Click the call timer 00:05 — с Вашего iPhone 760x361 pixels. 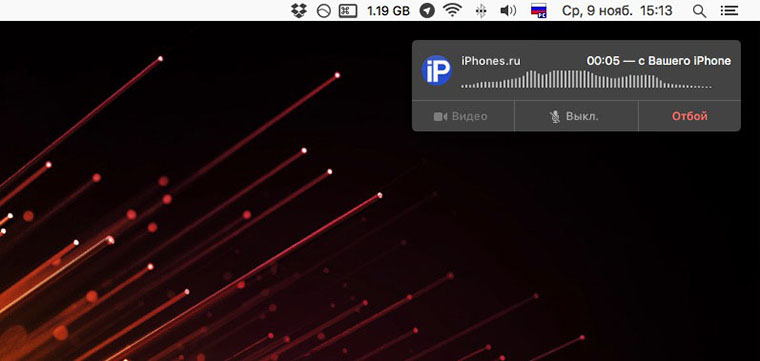pyautogui.click(x=659, y=61)
